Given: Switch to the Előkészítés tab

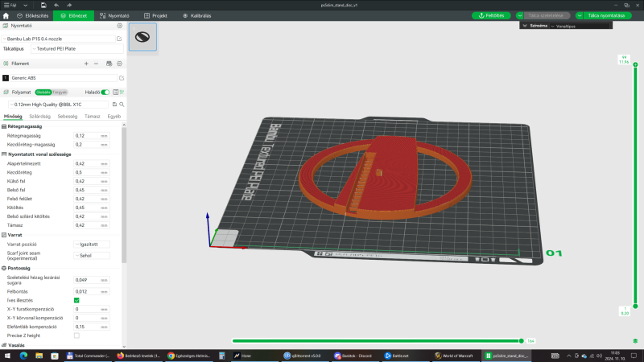Looking at the screenshot, I should 32,15.
